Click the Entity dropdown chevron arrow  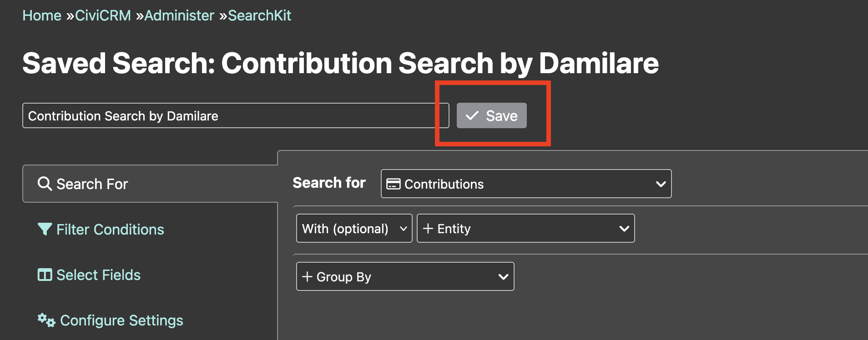point(624,229)
